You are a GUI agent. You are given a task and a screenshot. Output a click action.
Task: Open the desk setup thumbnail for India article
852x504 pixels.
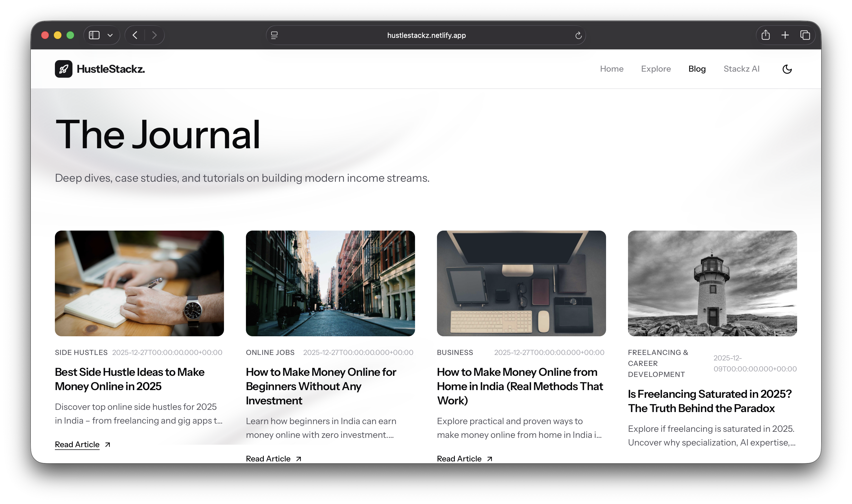521,283
